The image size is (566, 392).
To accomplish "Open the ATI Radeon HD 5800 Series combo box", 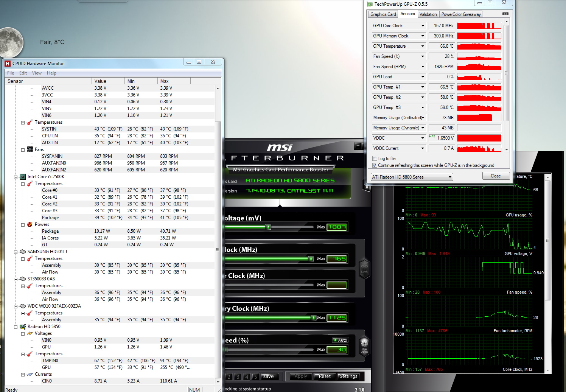I will 411,177.
